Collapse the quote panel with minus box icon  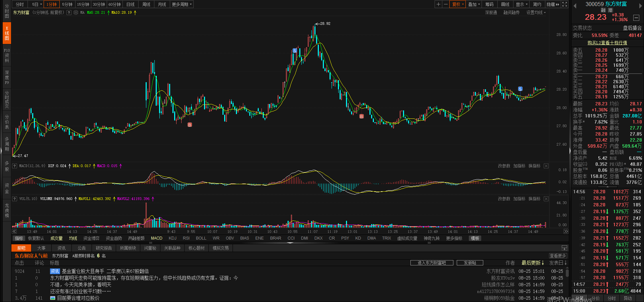coord(636,17)
